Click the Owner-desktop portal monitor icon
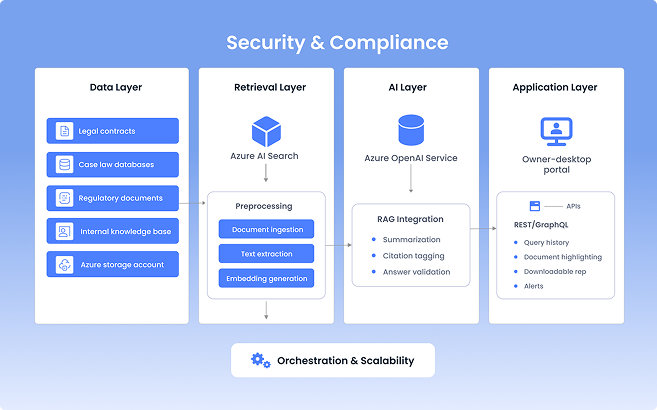Screen dimensions: 657x410 click(x=554, y=130)
